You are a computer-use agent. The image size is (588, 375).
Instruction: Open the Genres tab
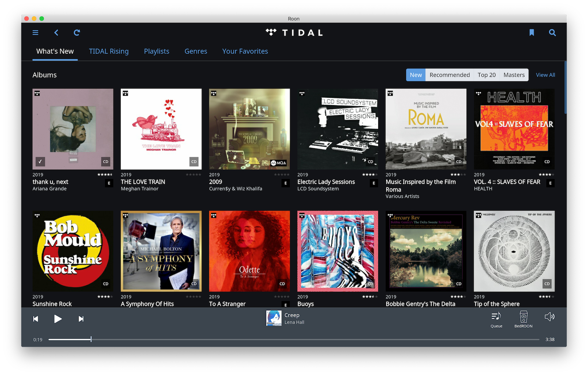[196, 51]
